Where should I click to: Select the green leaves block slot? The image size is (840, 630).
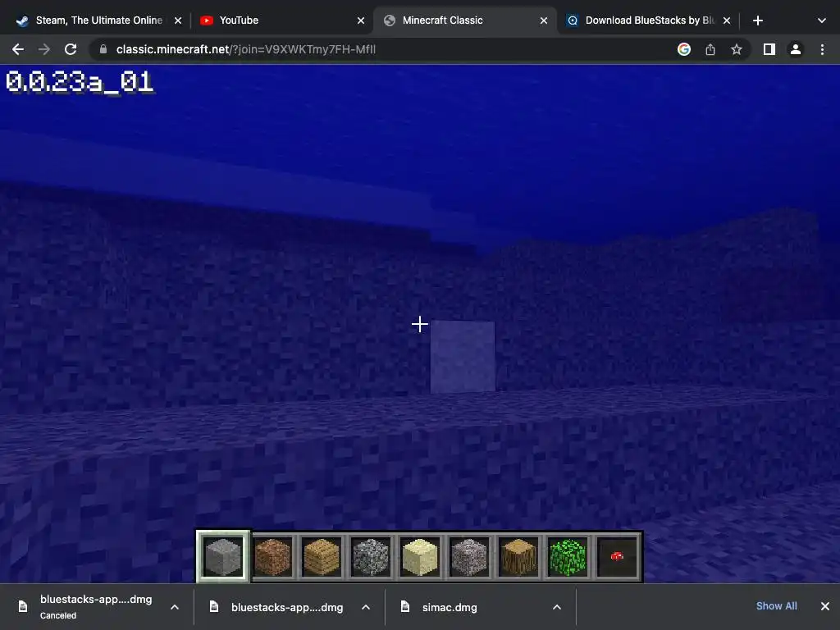568,557
